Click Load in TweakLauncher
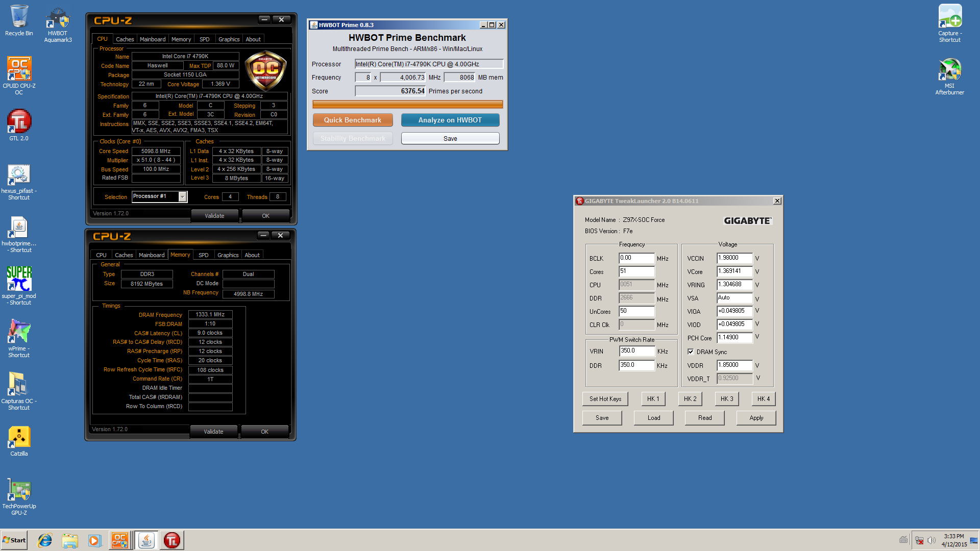The height and width of the screenshot is (551, 980). [x=654, y=418]
